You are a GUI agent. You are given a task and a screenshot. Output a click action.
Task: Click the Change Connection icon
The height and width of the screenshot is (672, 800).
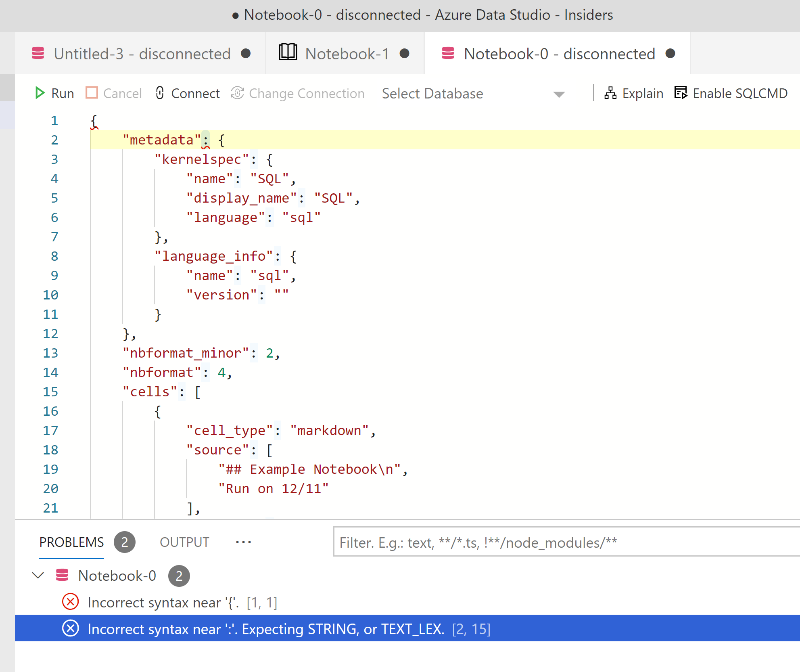(x=238, y=93)
